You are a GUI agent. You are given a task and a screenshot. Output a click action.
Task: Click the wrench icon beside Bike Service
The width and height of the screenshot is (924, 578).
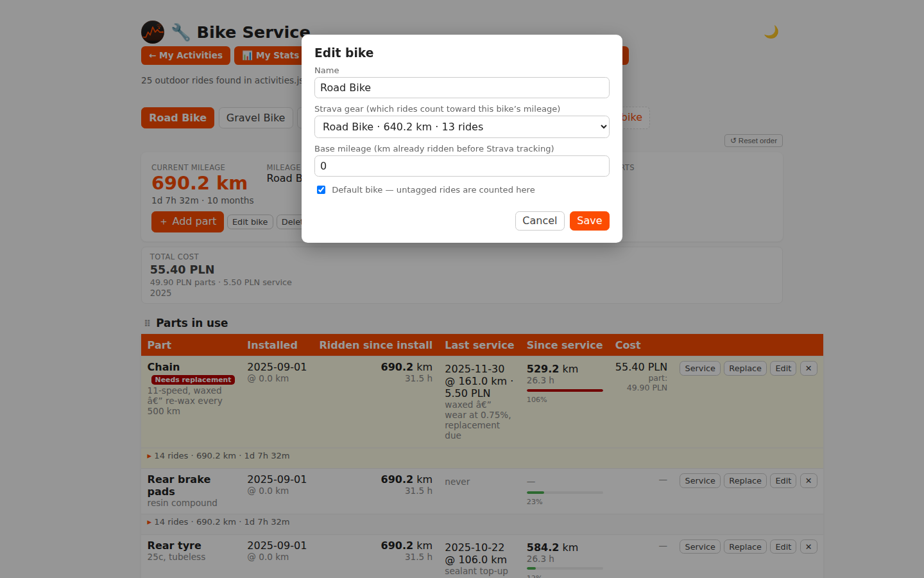coord(180,32)
